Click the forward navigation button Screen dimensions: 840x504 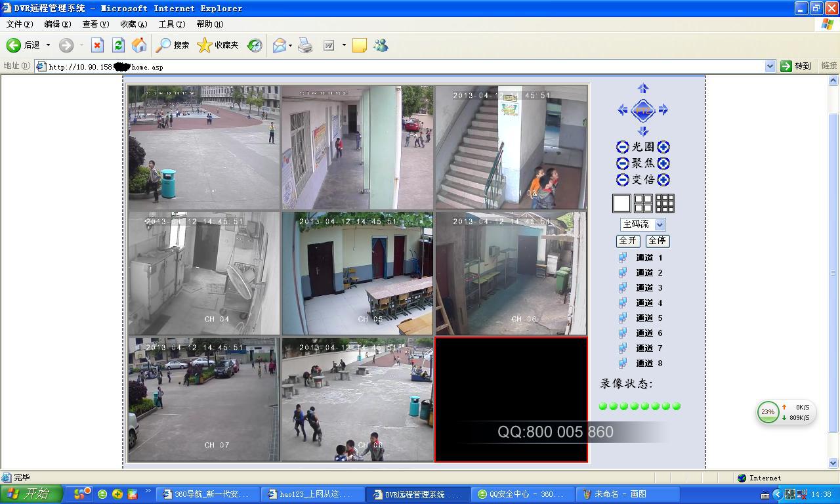pyautogui.click(x=66, y=45)
